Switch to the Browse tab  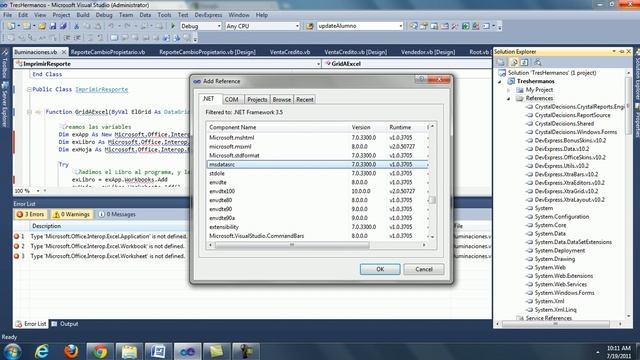[282, 100]
